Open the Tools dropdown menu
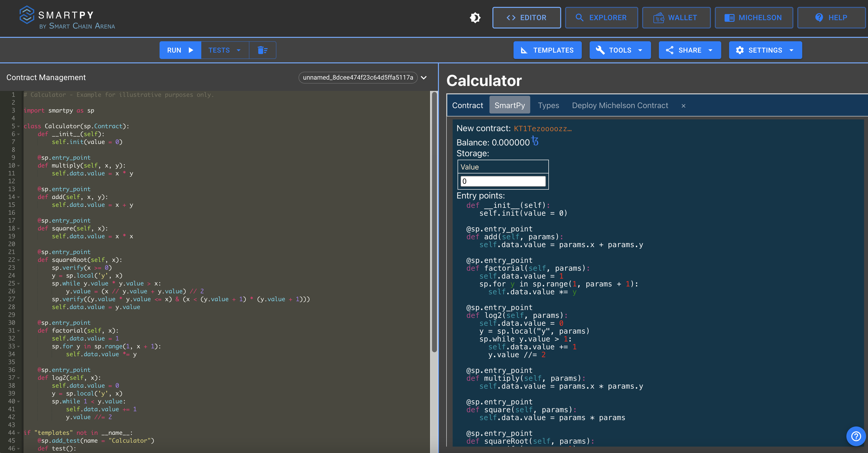Viewport: 868px width, 453px height. point(620,50)
